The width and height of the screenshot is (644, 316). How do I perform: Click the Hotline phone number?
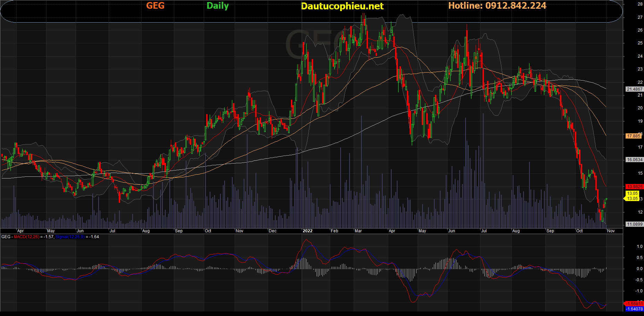(x=497, y=6)
